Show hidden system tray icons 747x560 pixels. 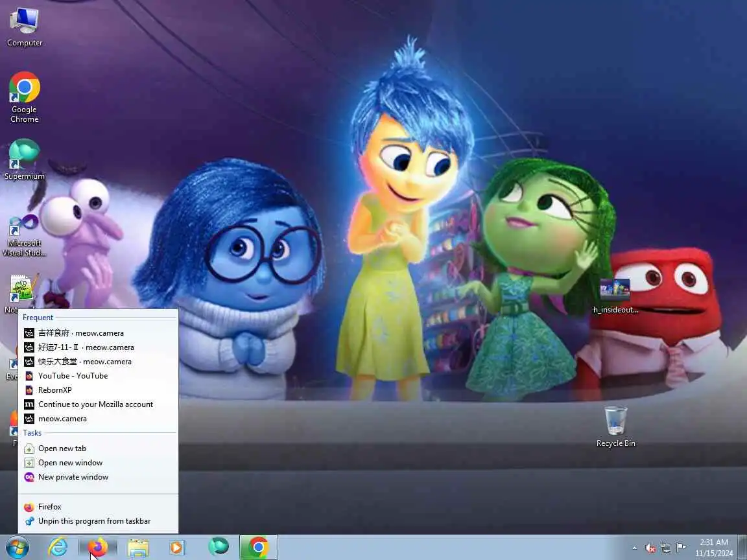pos(634,548)
